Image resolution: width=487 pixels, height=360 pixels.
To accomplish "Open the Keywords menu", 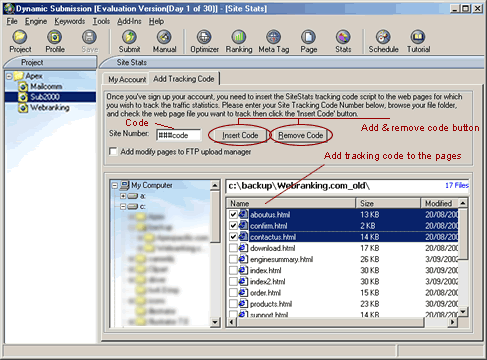I will 70,22.
